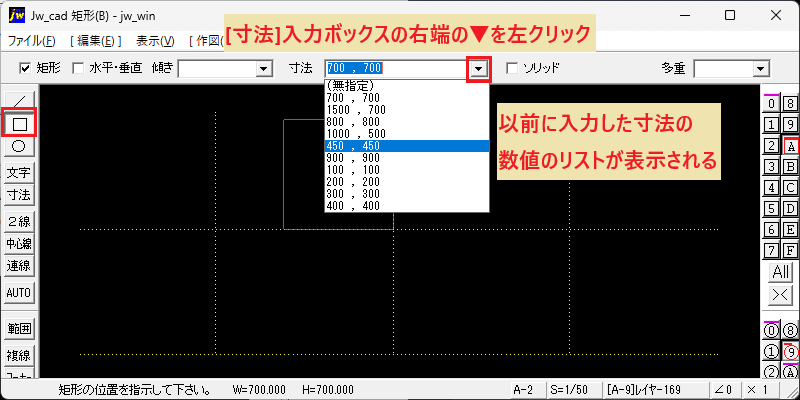Viewport: 800px width, 400px height.
Task: Activate the 文字 text tool
Action: click(19, 173)
